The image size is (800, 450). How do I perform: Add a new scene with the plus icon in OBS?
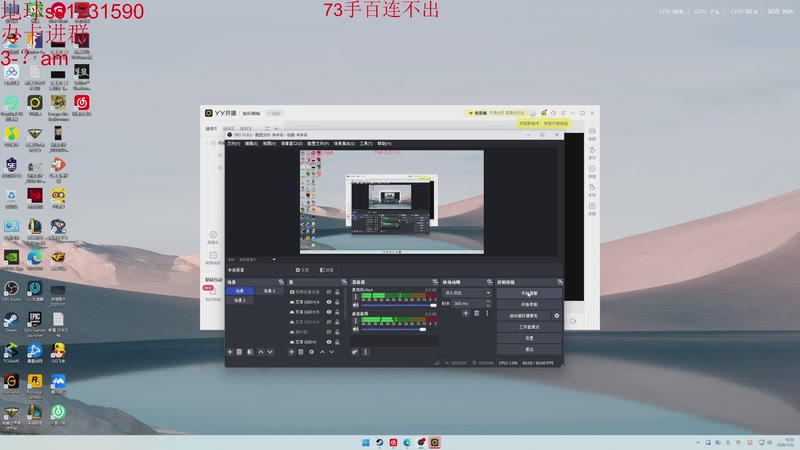230,352
